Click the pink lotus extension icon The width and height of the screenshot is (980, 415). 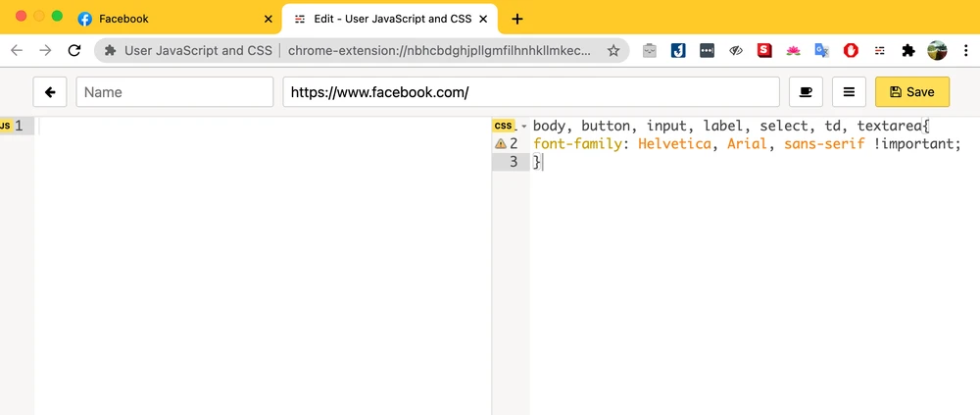(x=794, y=50)
